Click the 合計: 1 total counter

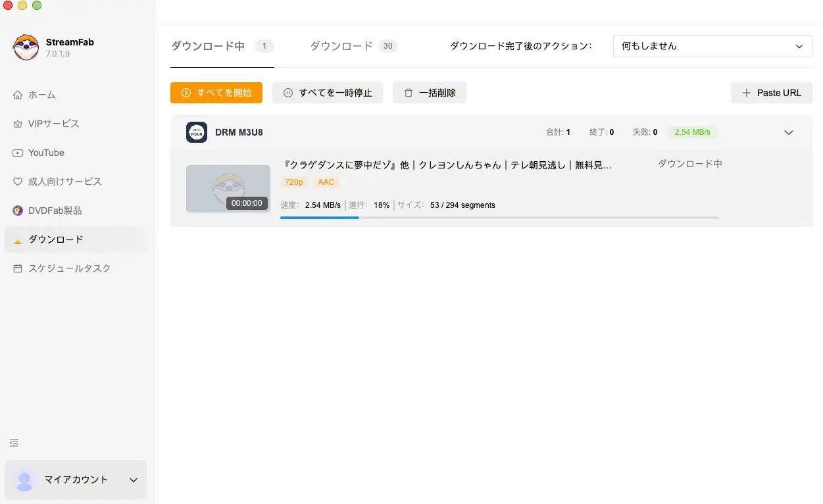coord(559,132)
